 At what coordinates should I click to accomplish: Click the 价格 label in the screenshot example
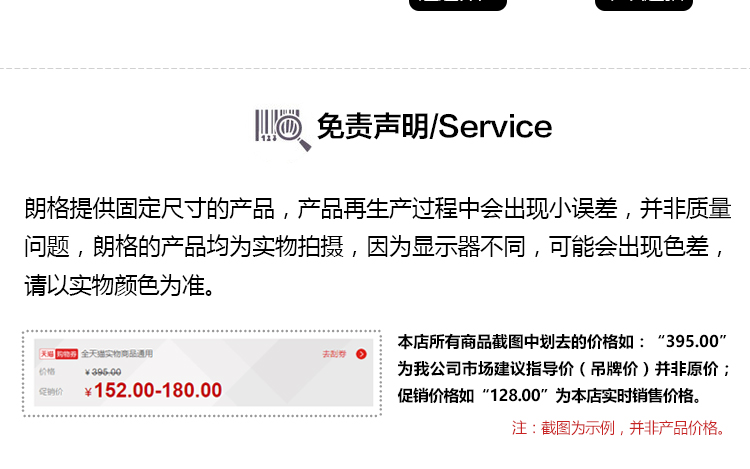pyautogui.click(x=47, y=371)
